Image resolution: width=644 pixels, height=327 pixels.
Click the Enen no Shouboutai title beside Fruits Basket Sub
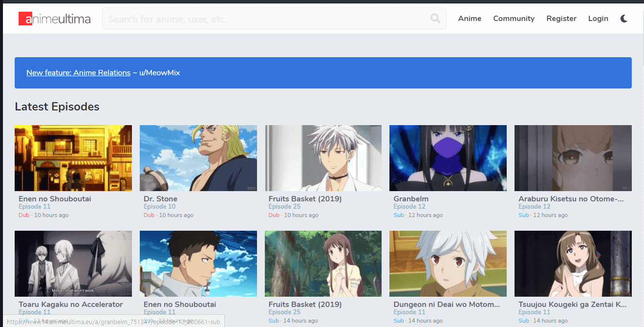pyautogui.click(x=180, y=305)
